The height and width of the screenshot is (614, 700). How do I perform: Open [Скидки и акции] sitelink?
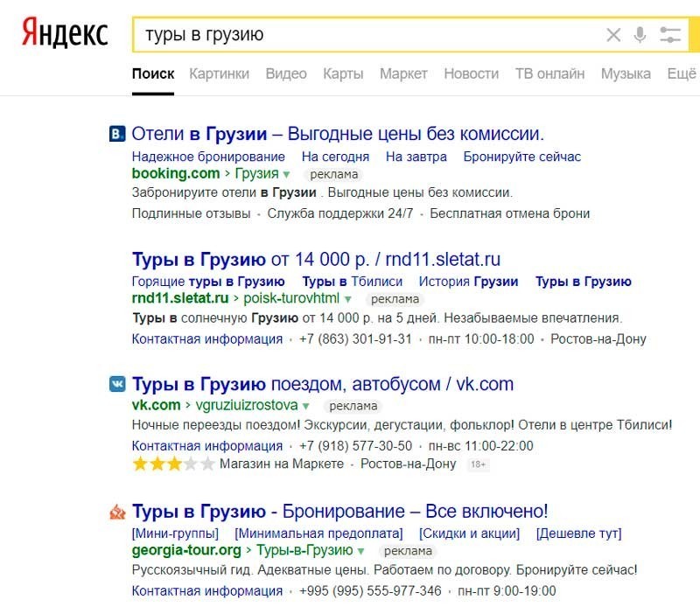pos(469,534)
